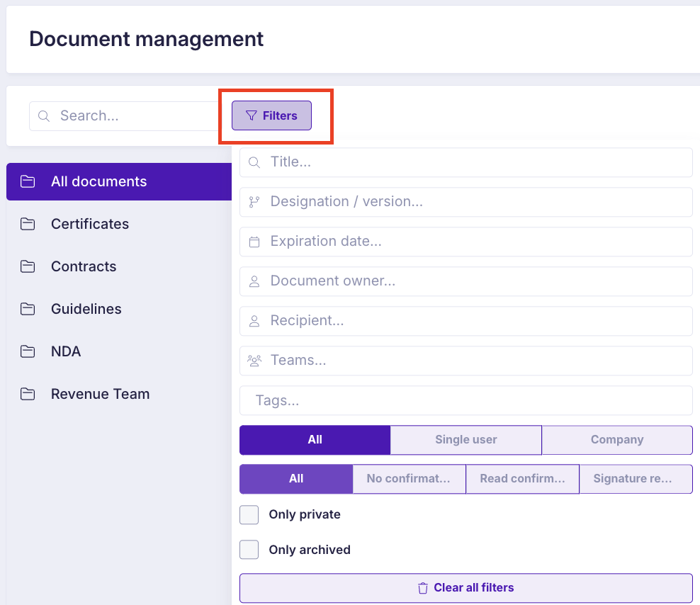
Task: Click the magnifier icon in Search box
Action: pyautogui.click(x=44, y=116)
